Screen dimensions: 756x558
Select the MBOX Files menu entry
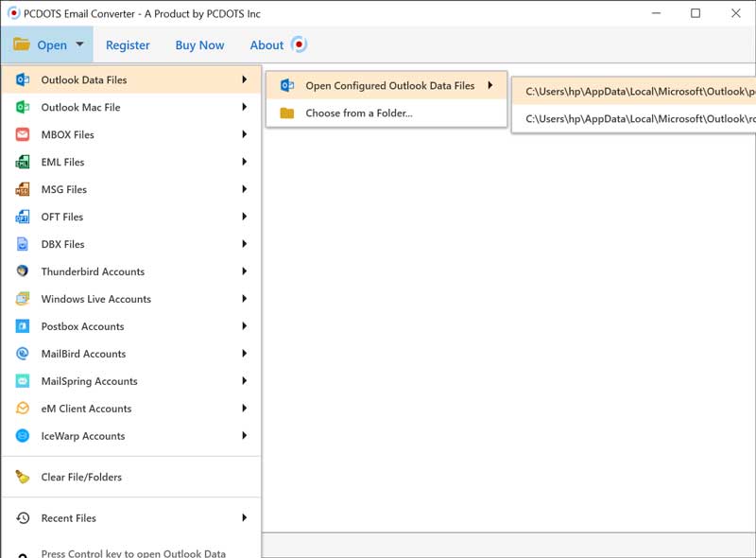131,134
